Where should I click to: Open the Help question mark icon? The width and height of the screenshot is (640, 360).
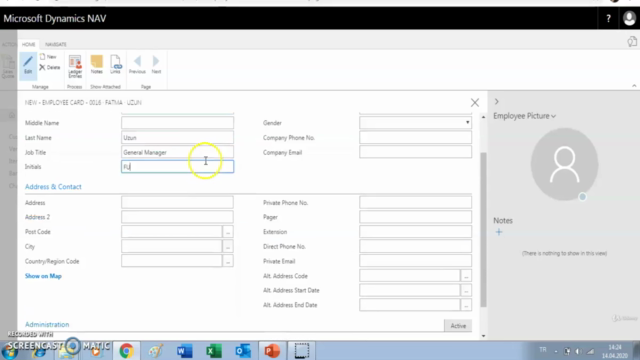click(608, 18)
